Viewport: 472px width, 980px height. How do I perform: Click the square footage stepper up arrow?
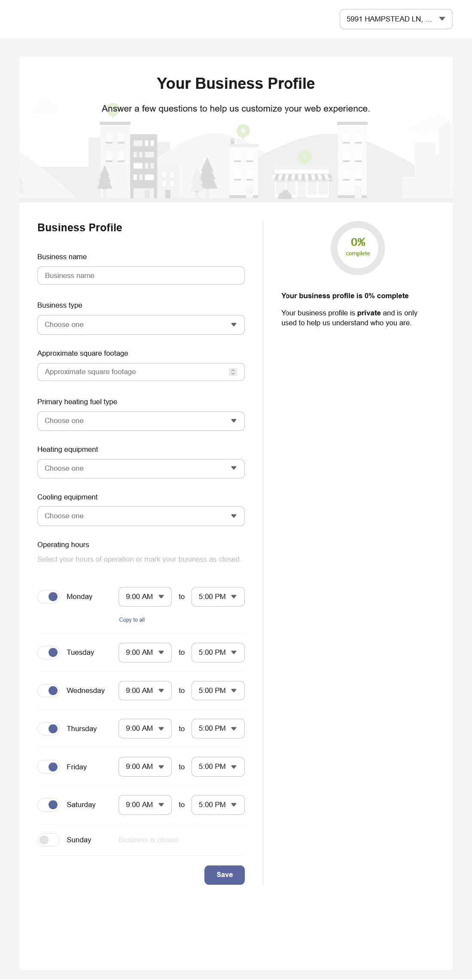click(232, 370)
